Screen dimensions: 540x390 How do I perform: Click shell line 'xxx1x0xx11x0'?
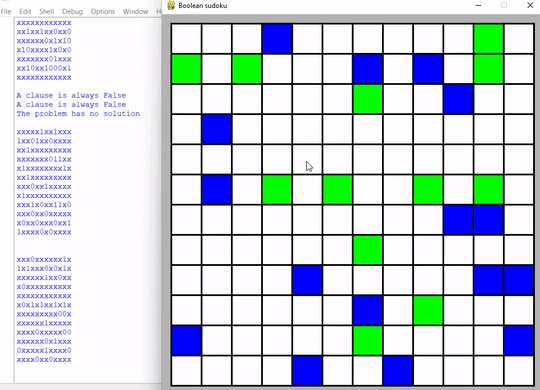coord(44,205)
